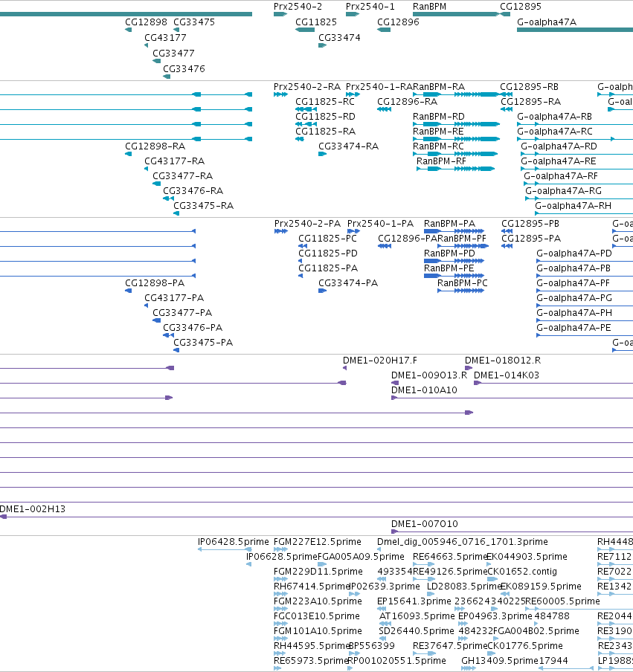Open transcript CG33474-RA
The height and width of the screenshot is (672, 633).
coord(348,146)
